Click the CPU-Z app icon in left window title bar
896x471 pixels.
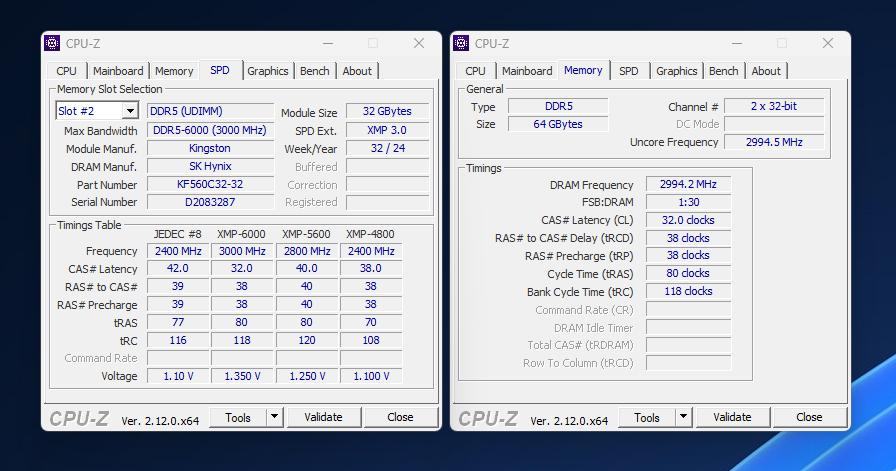[52, 43]
